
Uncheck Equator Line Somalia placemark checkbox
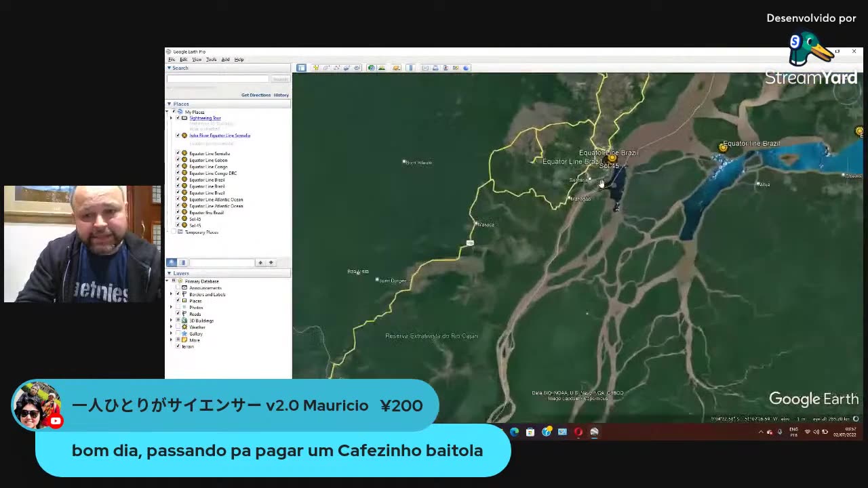[178, 154]
